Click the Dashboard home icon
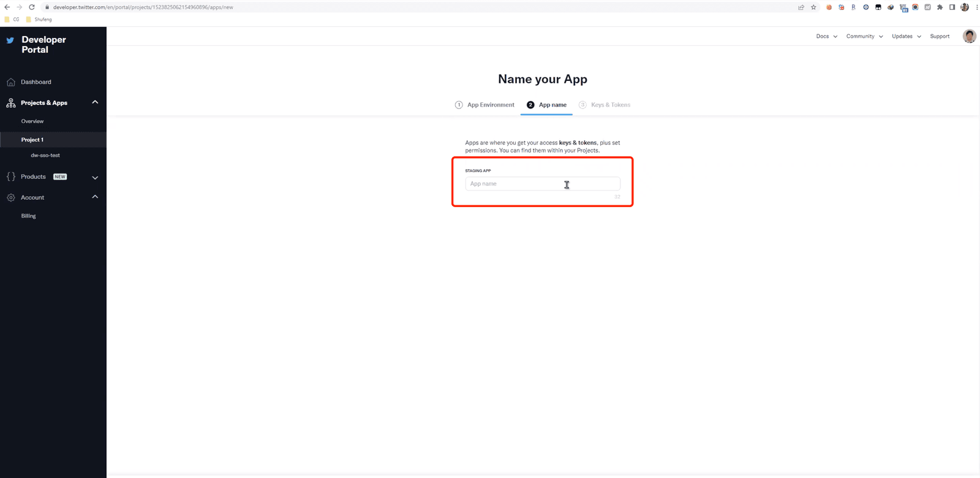 (10, 82)
